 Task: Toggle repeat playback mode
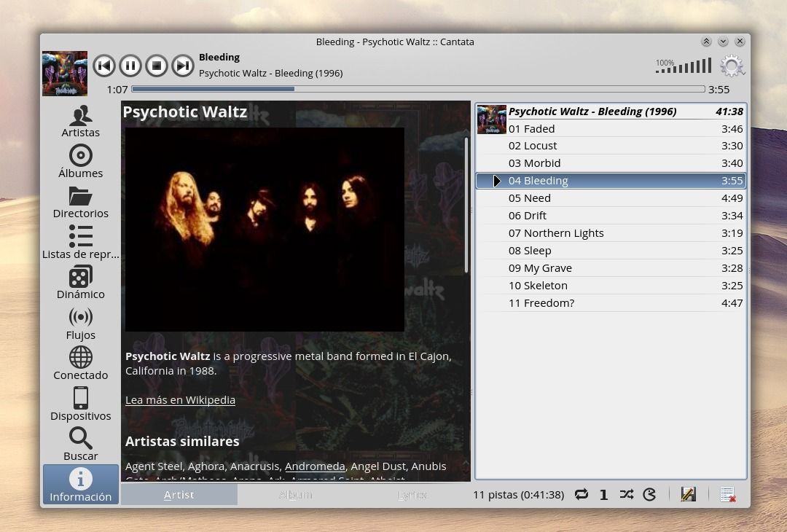581,495
